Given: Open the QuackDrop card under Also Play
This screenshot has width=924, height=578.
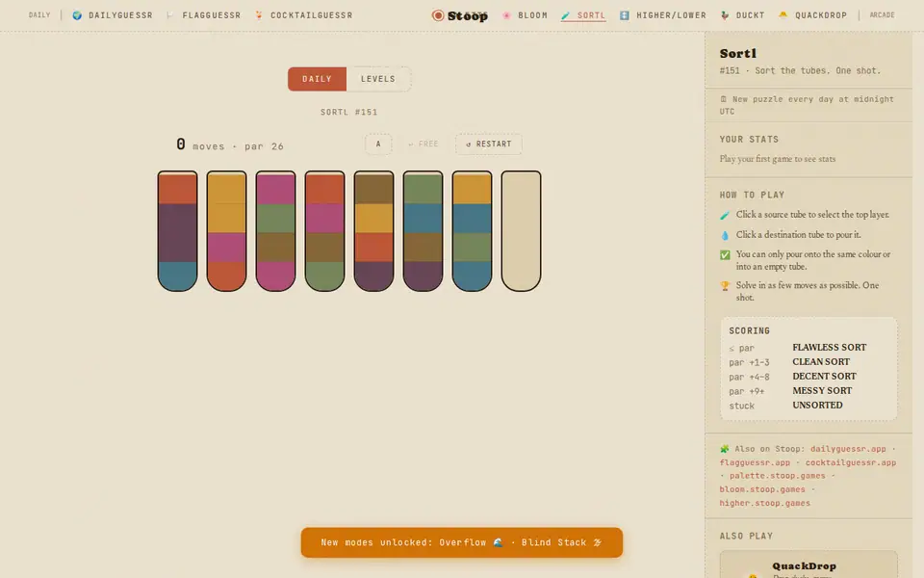Looking at the screenshot, I should click(x=808, y=565).
